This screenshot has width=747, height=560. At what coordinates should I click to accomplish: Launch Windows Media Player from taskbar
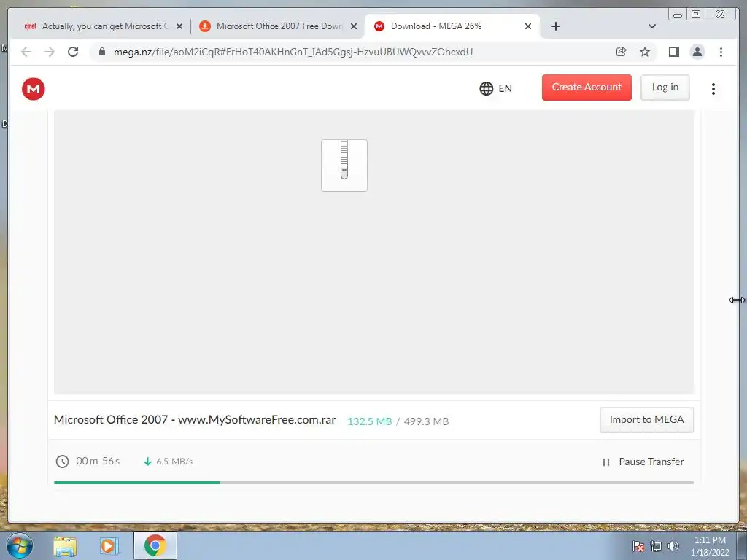pyautogui.click(x=109, y=546)
